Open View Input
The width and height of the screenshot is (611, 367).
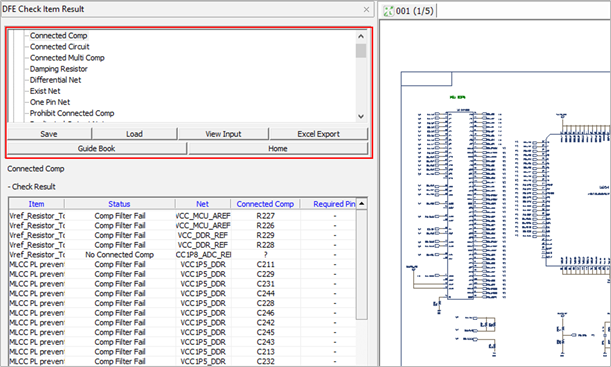click(x=223, y=134)
